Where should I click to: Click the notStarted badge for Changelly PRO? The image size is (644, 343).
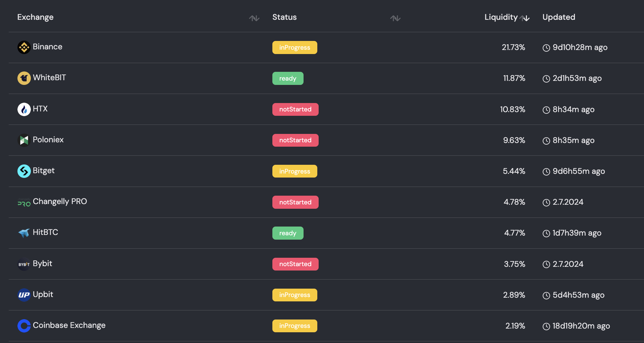296,202
